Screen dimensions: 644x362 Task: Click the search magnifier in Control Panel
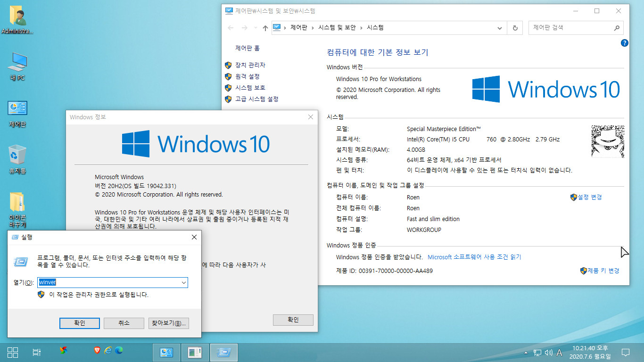617,28
